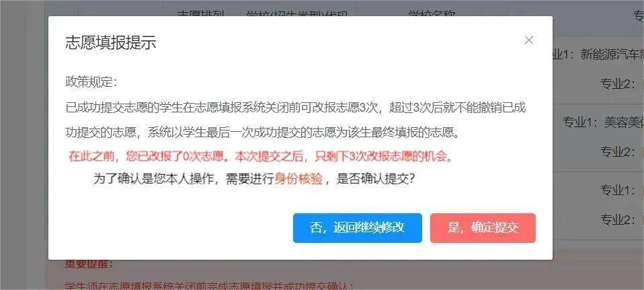Click the policy paragraph about 改报志愿3次
The width and height of the screenshot is (644, 290).
coord(296,120)
